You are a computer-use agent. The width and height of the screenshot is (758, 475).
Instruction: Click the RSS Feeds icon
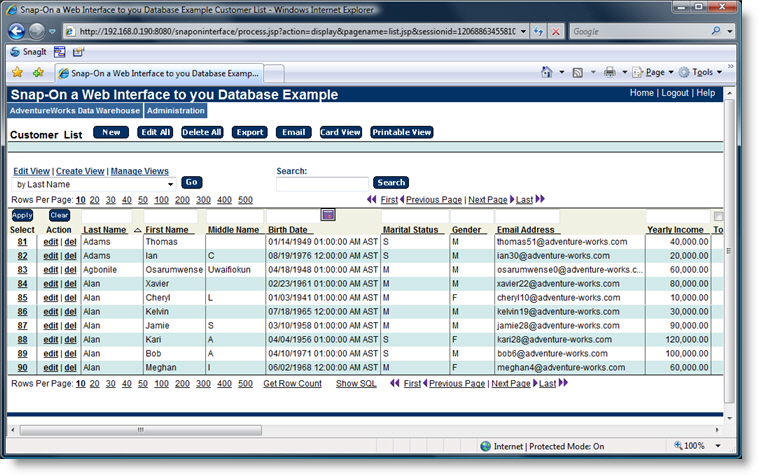pos(577,72)
